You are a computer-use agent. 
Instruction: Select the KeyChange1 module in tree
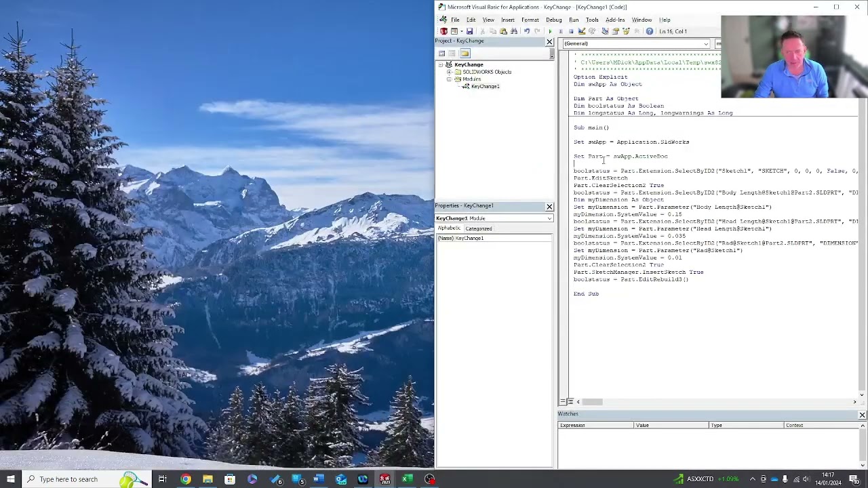coord(485,87)
